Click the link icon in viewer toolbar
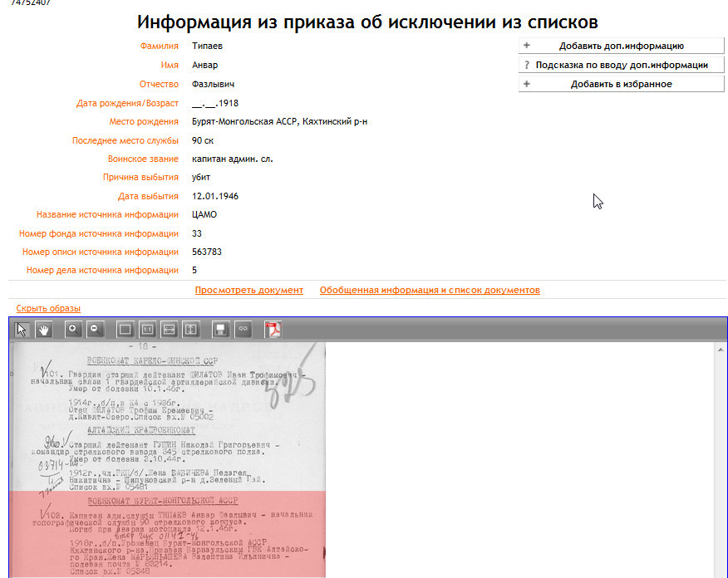728x578 pixels. (x=243, y=330)
